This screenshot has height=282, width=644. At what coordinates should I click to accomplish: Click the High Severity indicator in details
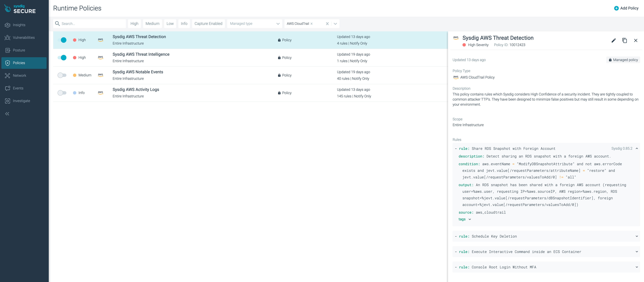click(475, 45)
